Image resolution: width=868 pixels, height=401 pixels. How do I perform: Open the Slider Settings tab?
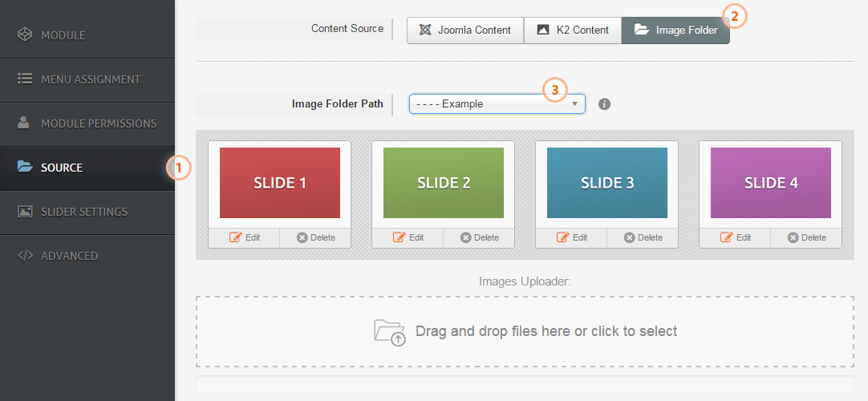pyautogui.click(x=83, y=212)
